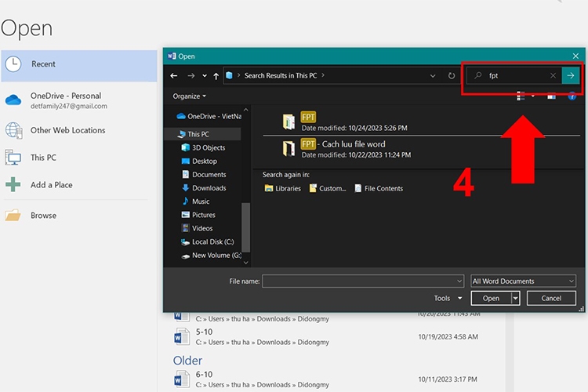
Task: Open Downloads in navigation tree
Action: [x=204, y=188]
